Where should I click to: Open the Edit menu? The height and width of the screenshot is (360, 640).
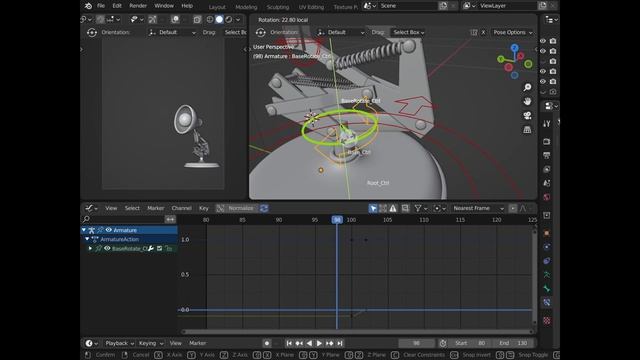[x=117, y=6]
